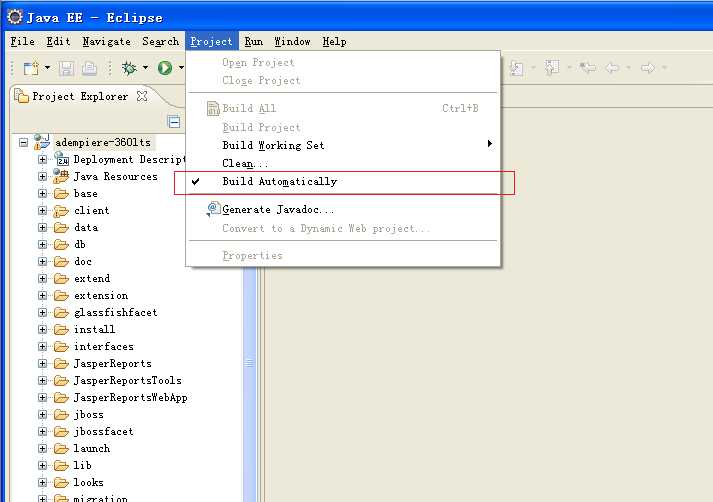Close the Project Explorer view tab

[142, 96]
